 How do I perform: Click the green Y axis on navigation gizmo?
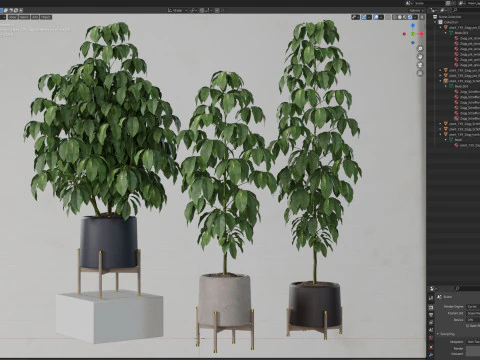point(413,34)
